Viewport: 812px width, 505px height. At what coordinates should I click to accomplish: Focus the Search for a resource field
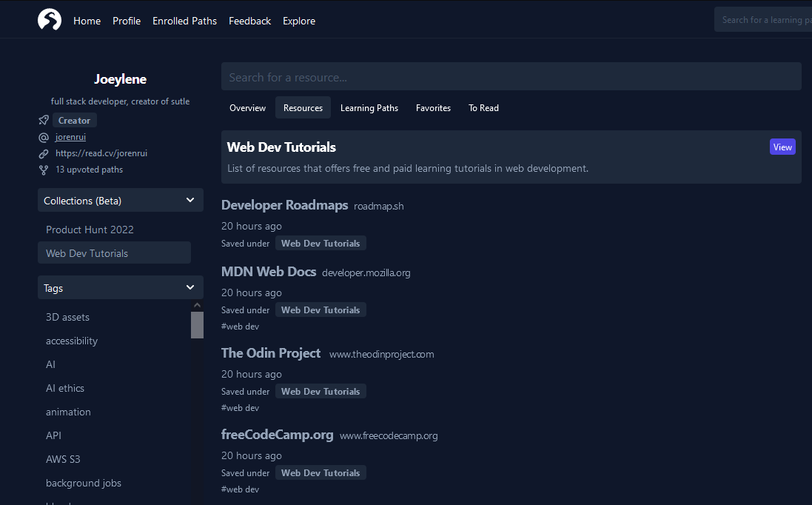(x=511, y=77)
